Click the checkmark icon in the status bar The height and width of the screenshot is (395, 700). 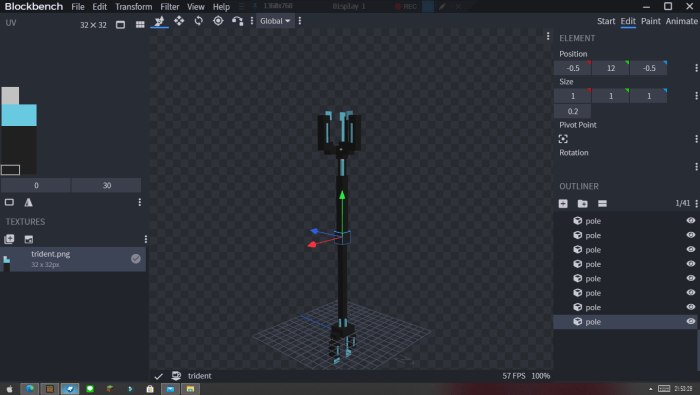click(x=158, y=376)
